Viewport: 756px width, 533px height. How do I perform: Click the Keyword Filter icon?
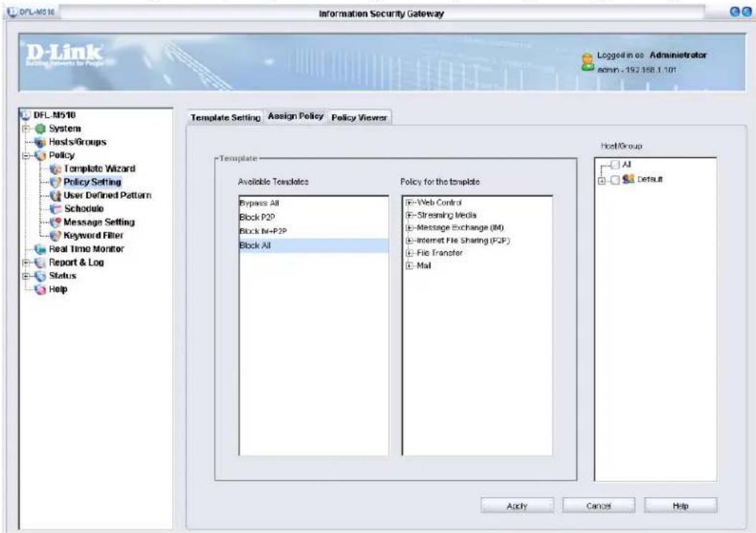click(55, 236)
